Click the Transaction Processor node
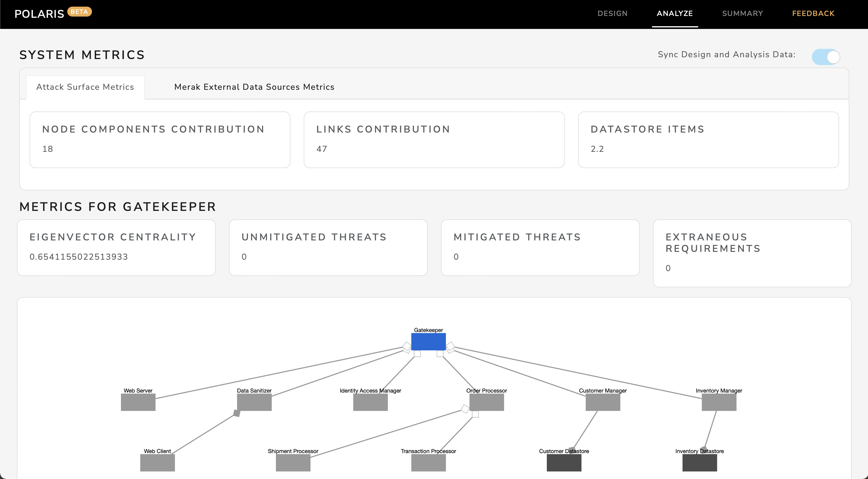Screen dimensions: 868x479 point(428,463)
